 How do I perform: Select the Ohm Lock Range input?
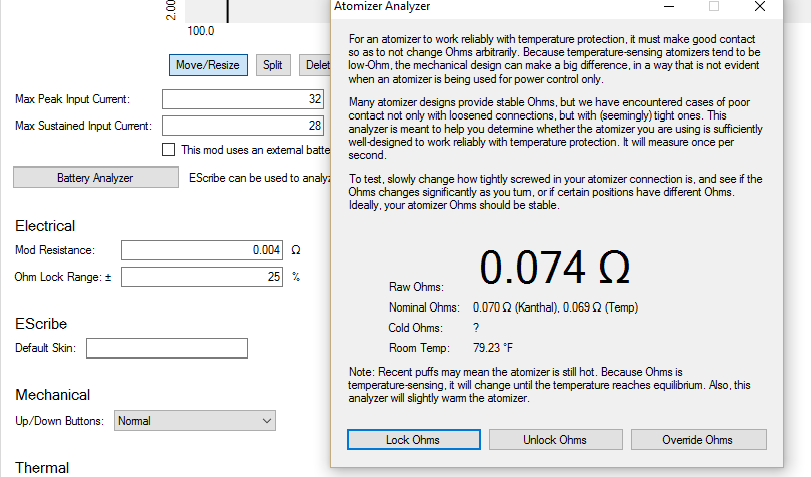point(202,277)
